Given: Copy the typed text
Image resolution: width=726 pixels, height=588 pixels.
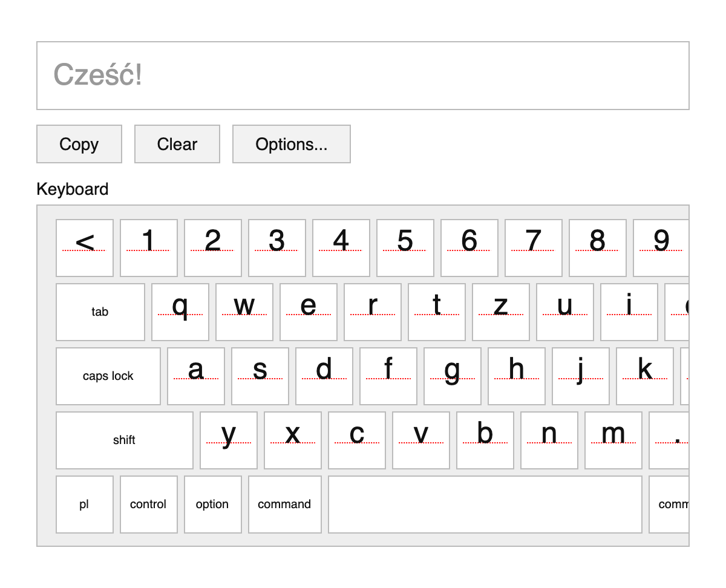Looking at the screenshot, I should click(x=79, y=144).
